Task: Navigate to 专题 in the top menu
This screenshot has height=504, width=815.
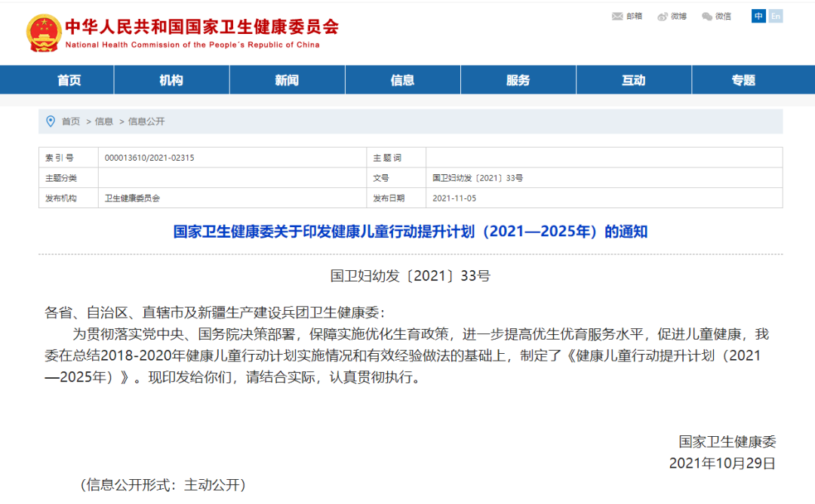Action: (743, 81)
